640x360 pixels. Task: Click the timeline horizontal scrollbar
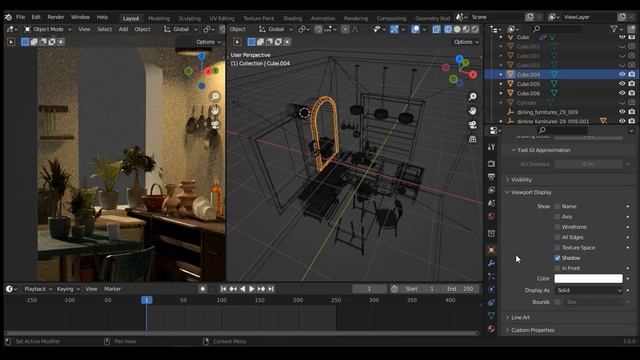241,333
